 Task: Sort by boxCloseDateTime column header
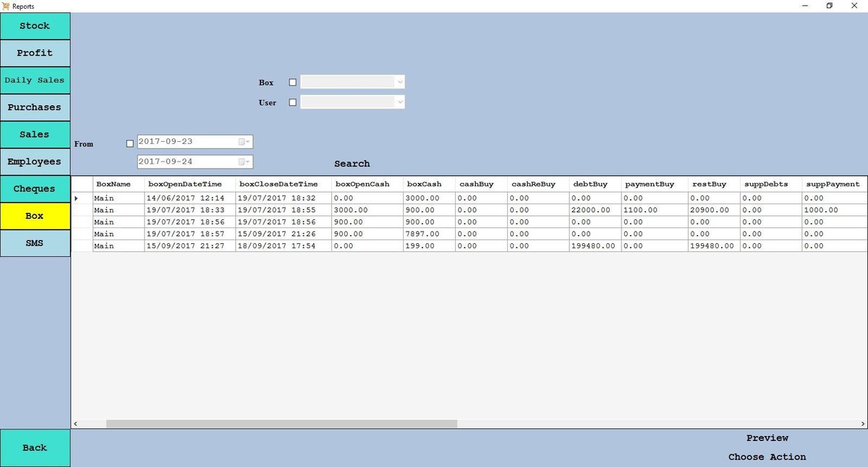pos(284,184)
